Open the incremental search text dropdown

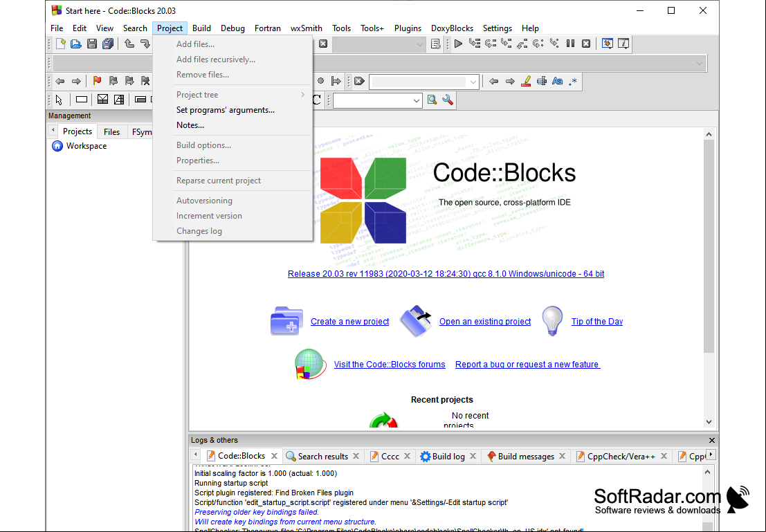[x=473, y=82]
